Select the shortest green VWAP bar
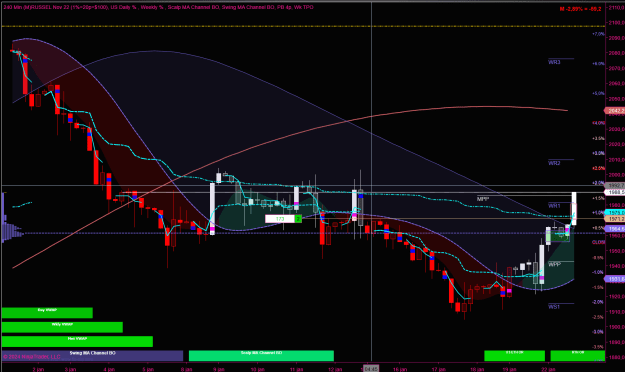This screenshot has height=372, width=625. coord(47,313)
